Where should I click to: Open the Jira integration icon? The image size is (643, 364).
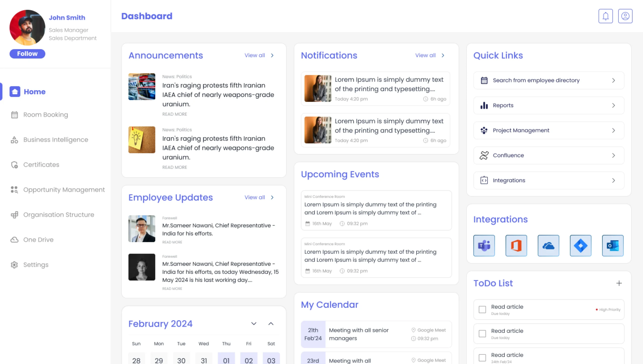coord(580,246)
